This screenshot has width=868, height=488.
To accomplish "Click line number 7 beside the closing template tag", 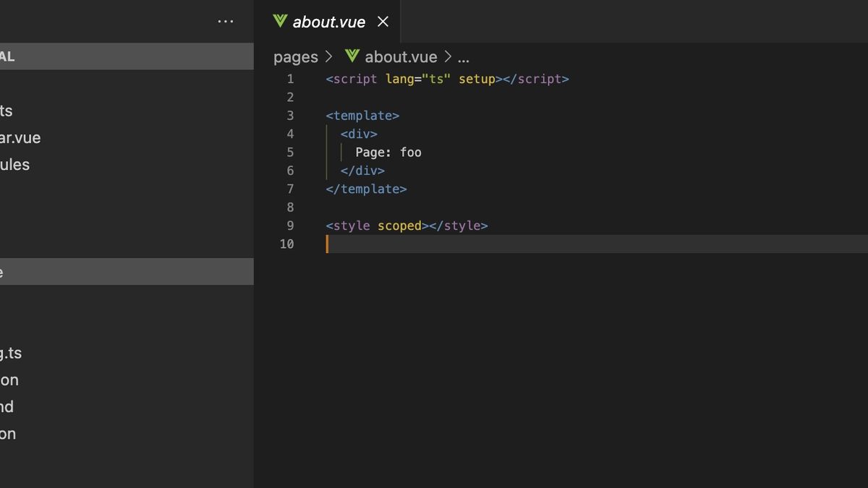I will tap(289, 189).
